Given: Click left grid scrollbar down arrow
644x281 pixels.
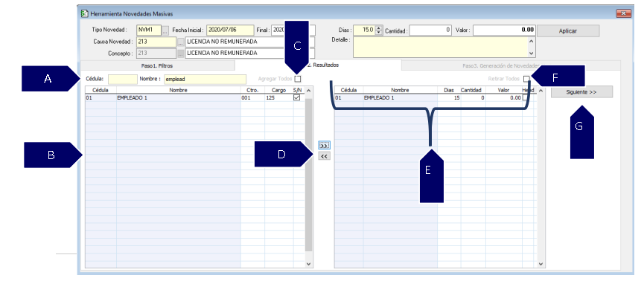Looking at the screenshot, I should (309, 264).
